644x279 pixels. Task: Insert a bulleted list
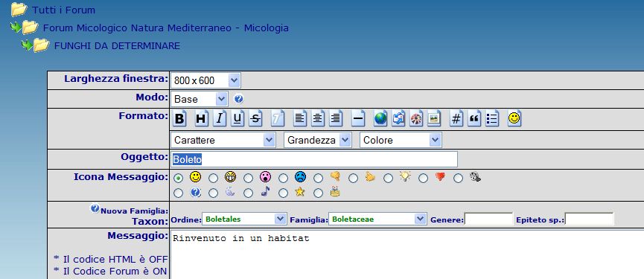(x=492, y=119)
